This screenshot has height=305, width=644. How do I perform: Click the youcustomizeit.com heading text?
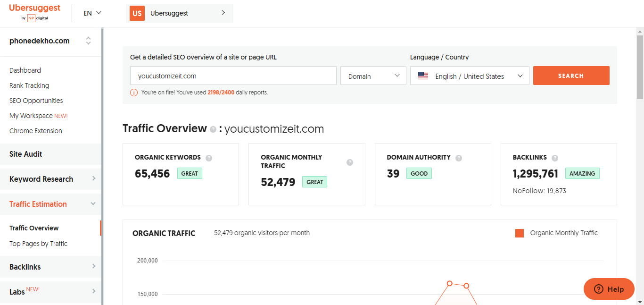click(x=274, y=129)
